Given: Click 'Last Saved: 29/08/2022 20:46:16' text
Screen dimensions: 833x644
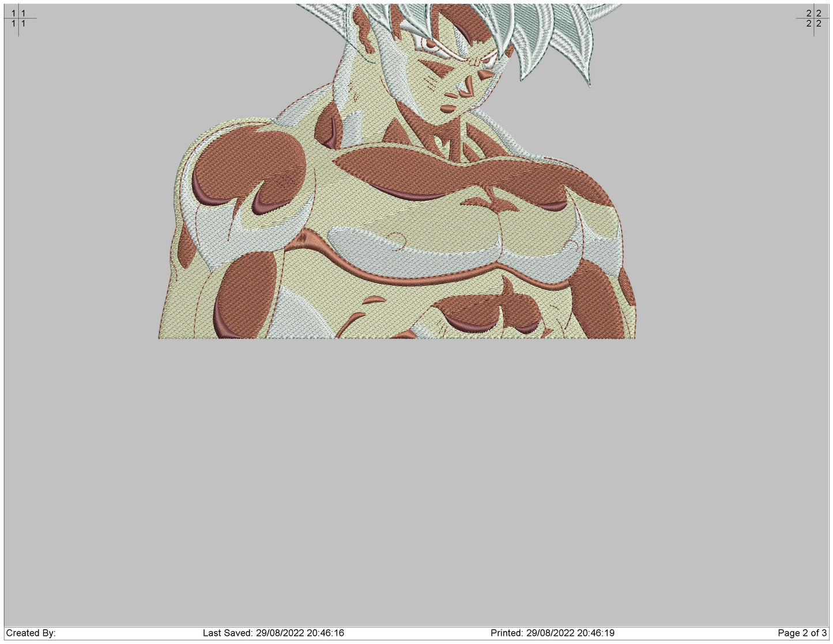Looking at the screenshot, I should (273, 633).
